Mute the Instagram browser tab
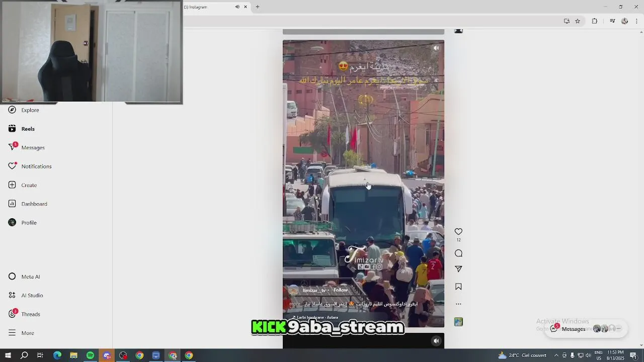The image size is (644, 362). [237, 7]
